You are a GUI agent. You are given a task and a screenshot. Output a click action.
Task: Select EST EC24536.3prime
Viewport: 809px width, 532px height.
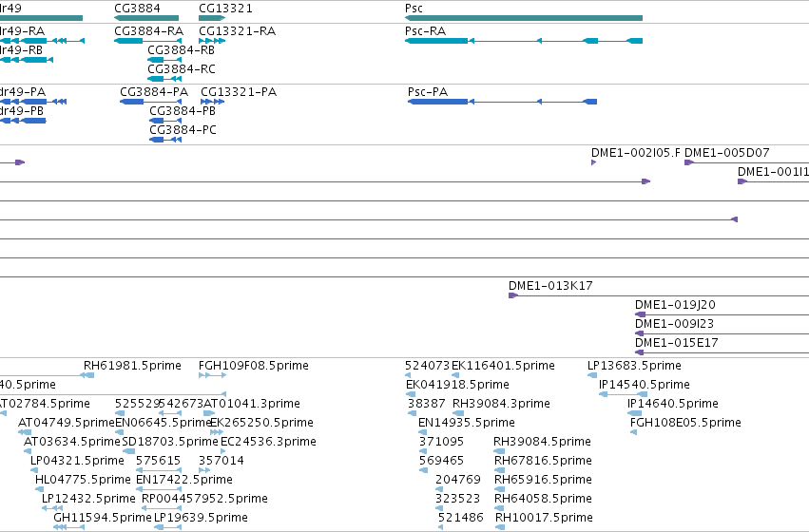268,442
